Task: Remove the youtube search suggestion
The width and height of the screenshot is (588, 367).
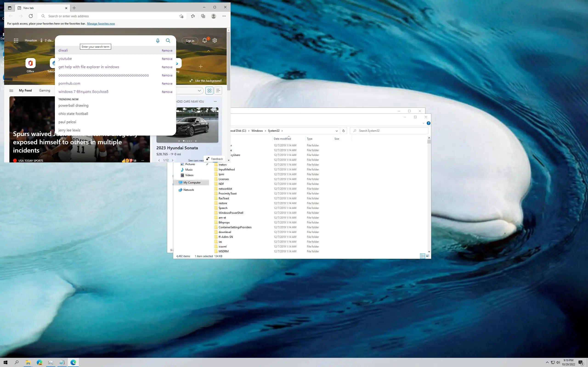Action: tap(167, 59)
